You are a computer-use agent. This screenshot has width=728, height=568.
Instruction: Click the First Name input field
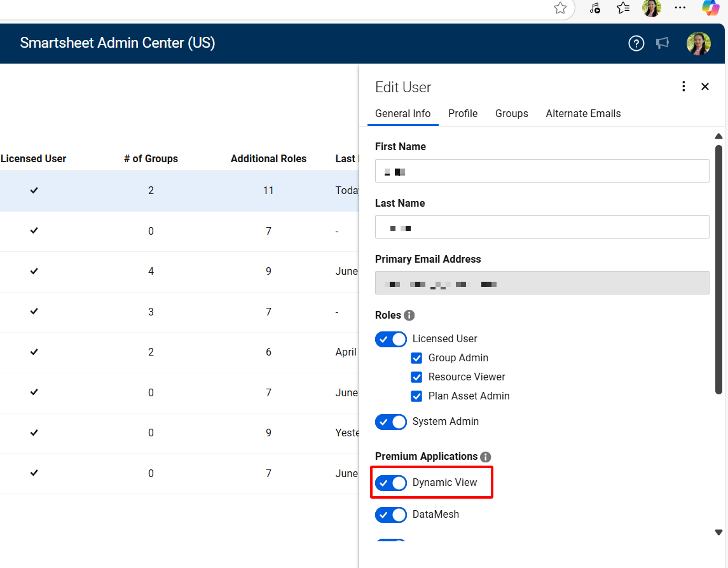(x=542, y=171)
